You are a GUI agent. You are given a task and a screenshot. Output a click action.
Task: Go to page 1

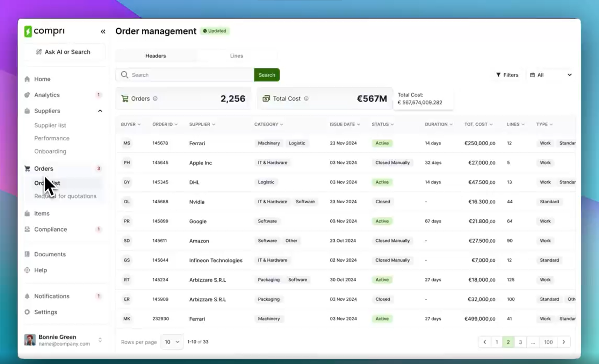[497, 342]
